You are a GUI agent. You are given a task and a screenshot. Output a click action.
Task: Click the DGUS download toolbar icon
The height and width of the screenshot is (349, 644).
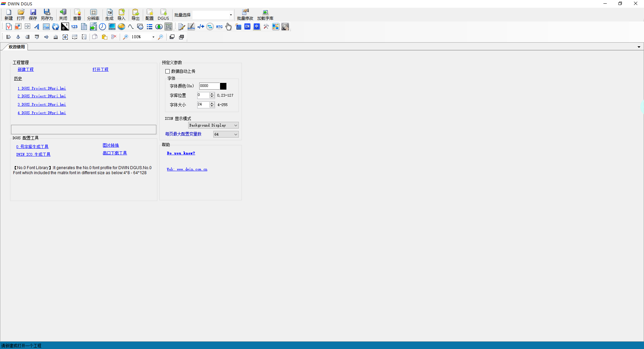(x=163, y=15)
